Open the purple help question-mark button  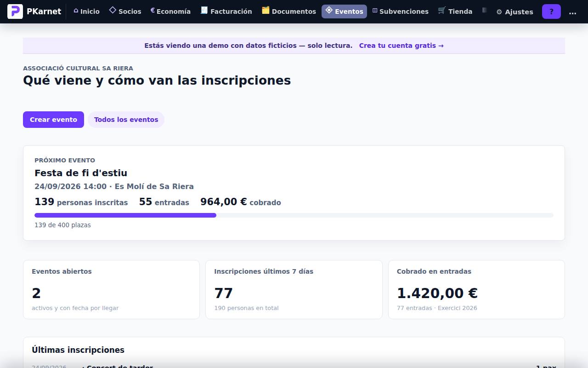pyautogui.click(x=551, y=11)
